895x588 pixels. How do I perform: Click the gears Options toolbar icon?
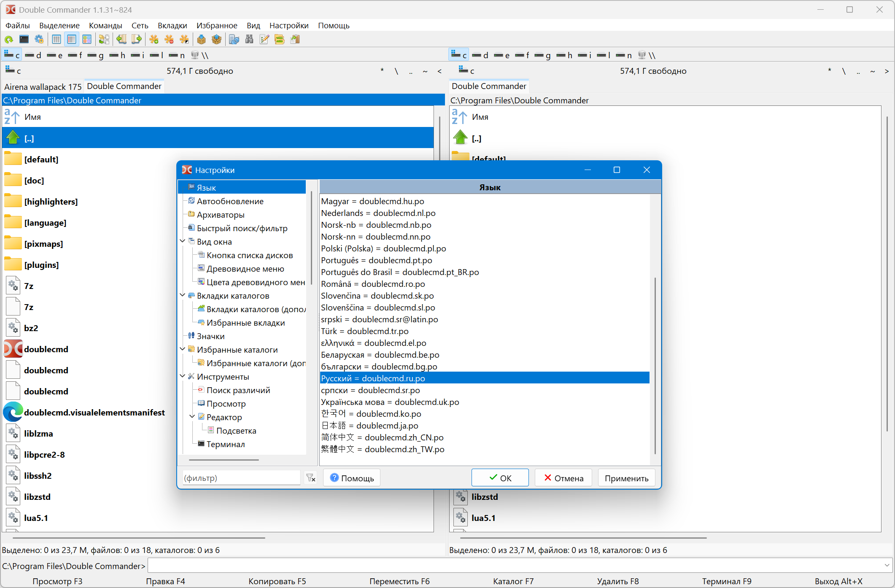[39, 40]
